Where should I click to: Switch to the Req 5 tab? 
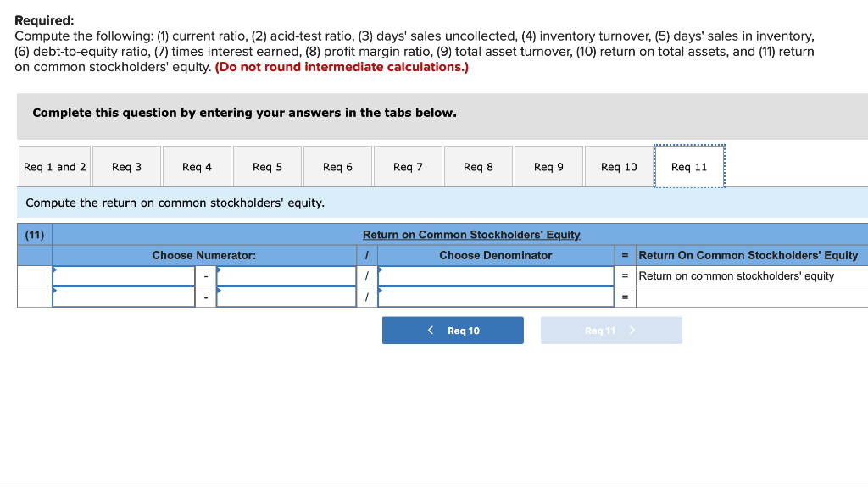point(267,166)
